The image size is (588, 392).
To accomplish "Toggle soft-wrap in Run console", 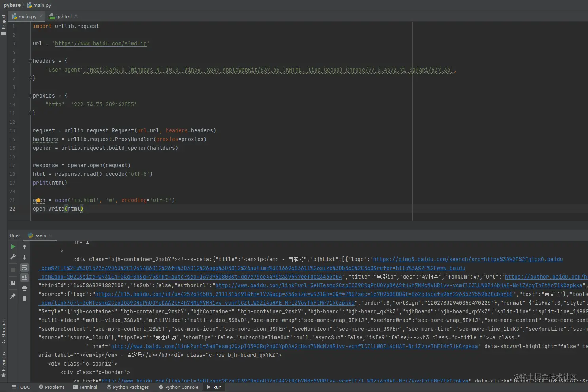I will pos(25,268).
